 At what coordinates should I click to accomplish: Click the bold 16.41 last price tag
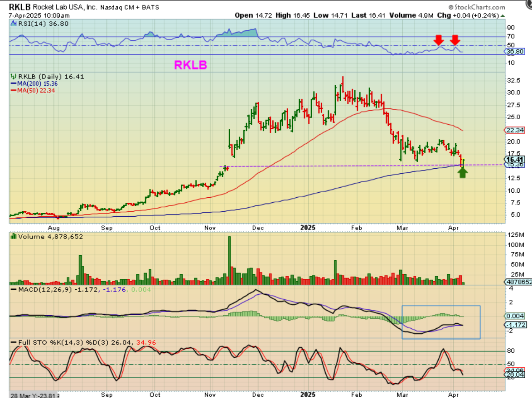tap(515, 160)
